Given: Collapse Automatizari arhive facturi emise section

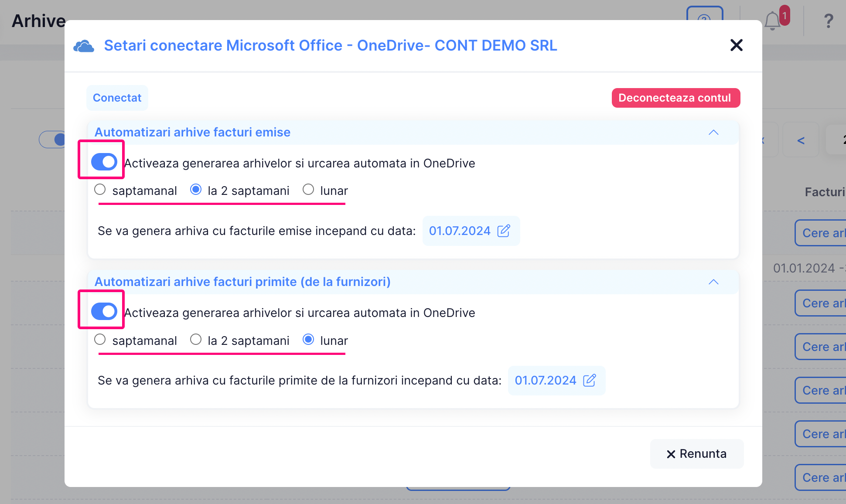Looking at the screenshot, I should pos(713,132).
